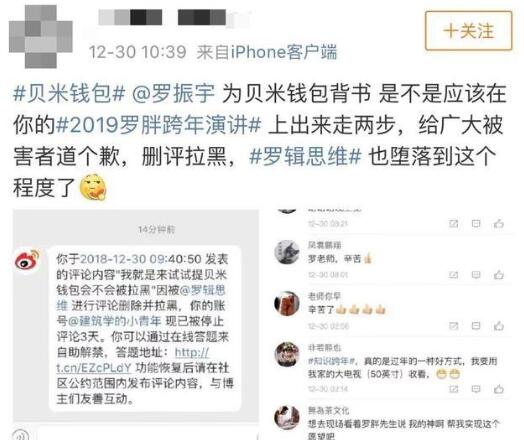
Task: Open the 無為茶文化 commenter avatar
Action: [287, 418]
